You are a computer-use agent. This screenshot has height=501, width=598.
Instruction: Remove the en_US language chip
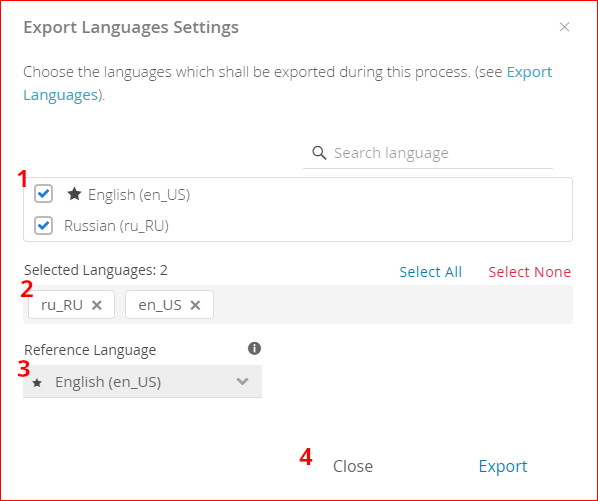point(195,305)
